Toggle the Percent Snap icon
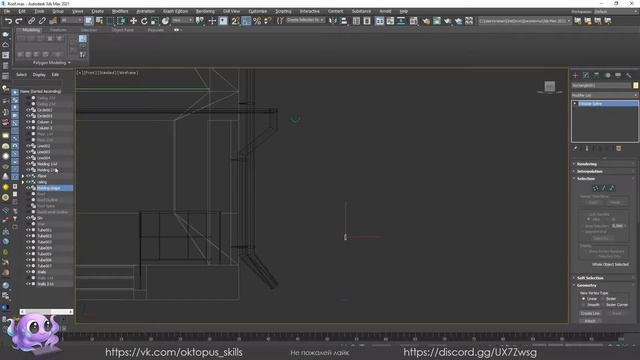Screen dimensions: 640x360 [257, 21]
